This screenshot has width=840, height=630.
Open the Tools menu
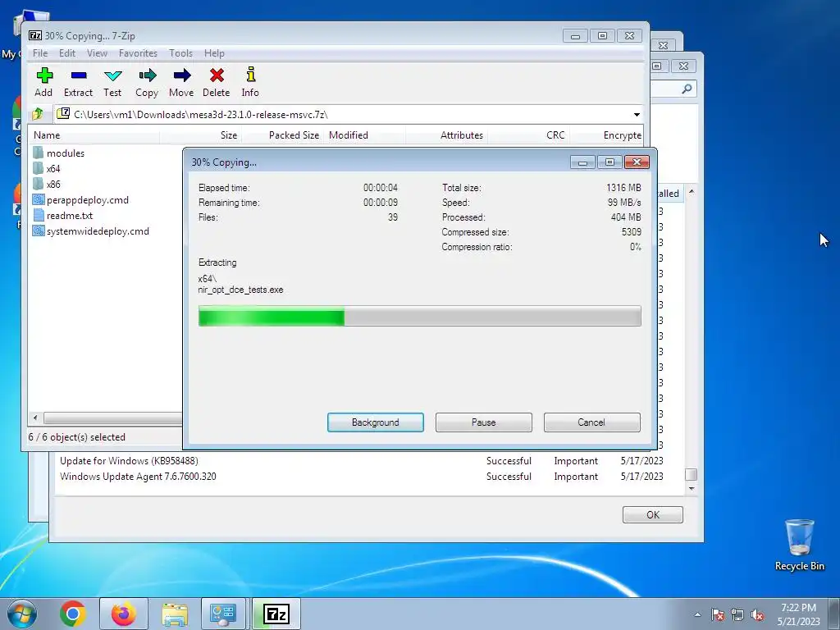click(180, 53)
